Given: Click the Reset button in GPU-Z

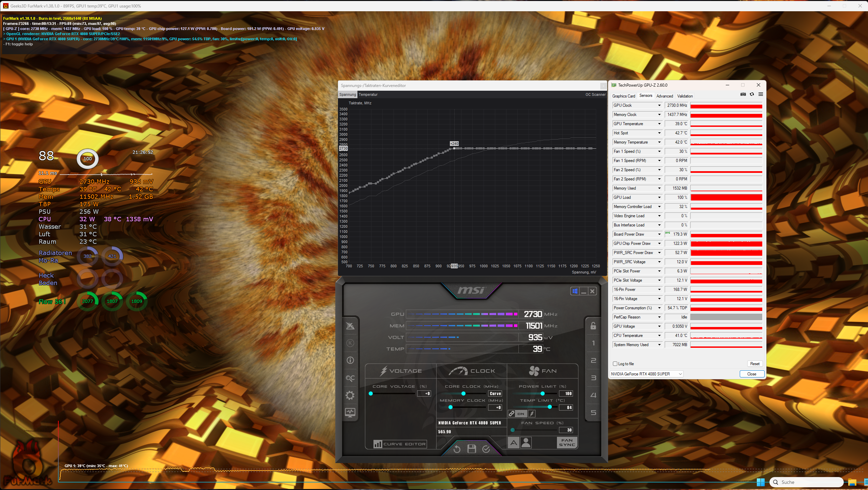Looking at the screenshot, I should 755,364.
